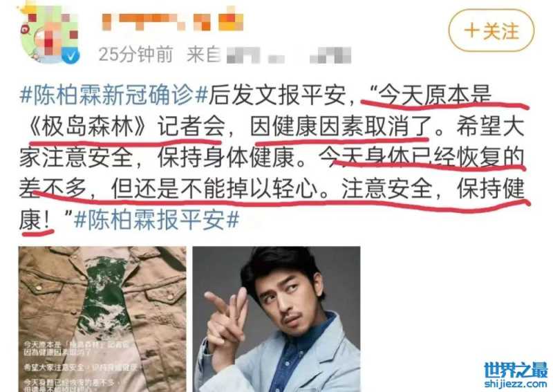Tap the text 保持身体健康
The width and height of the screenshot is (553, 392).
(226, 158)
